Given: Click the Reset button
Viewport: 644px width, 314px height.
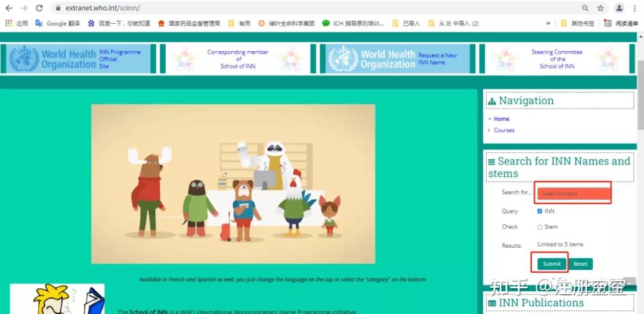Looking at the screenshot, I should coord(580,264).
